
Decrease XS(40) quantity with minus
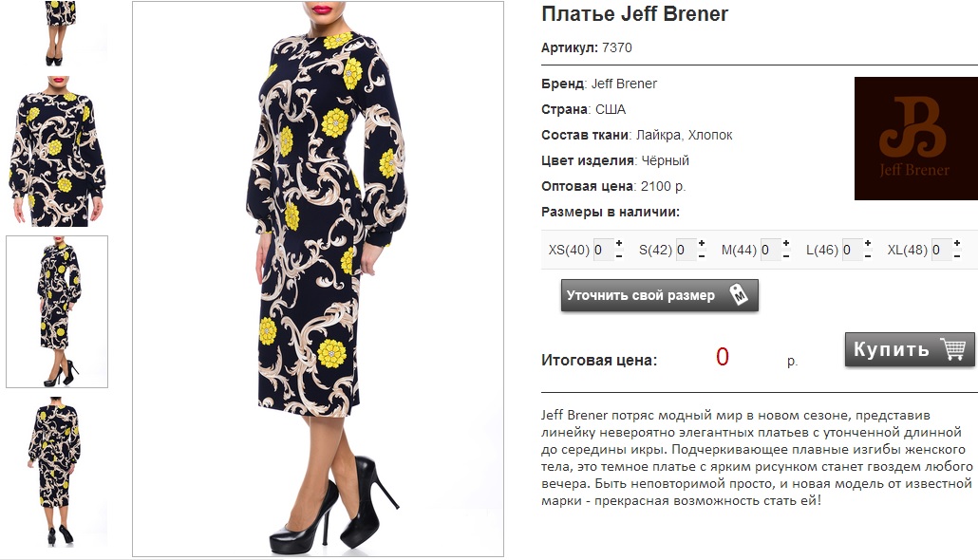(619, 255)
